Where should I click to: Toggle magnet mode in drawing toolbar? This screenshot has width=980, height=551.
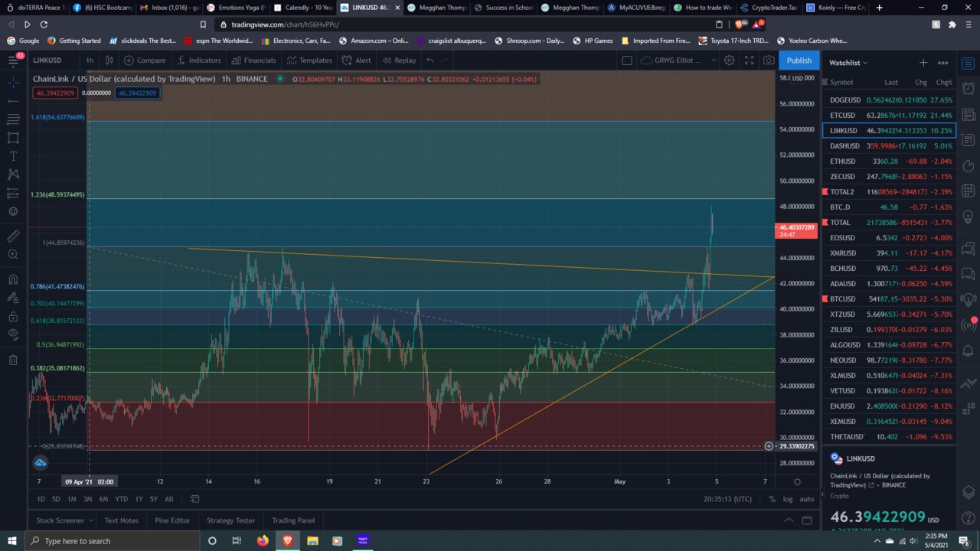(13, 279)
